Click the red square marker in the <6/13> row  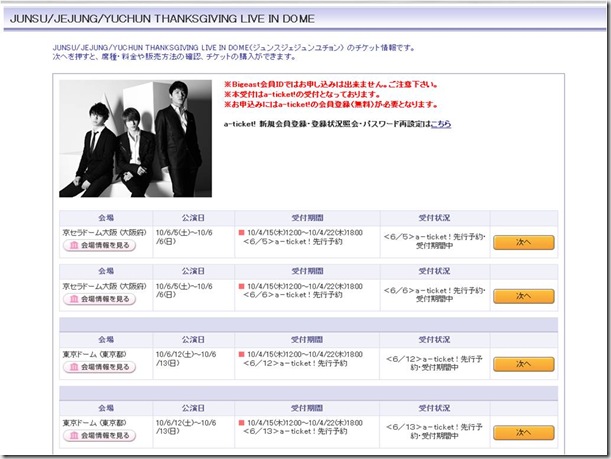(x=241, y=423)
